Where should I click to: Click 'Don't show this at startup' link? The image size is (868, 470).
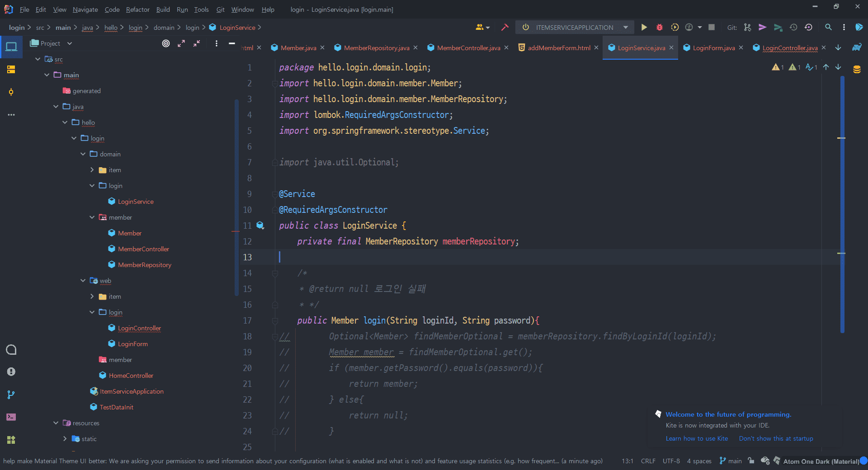click(776, 438)
